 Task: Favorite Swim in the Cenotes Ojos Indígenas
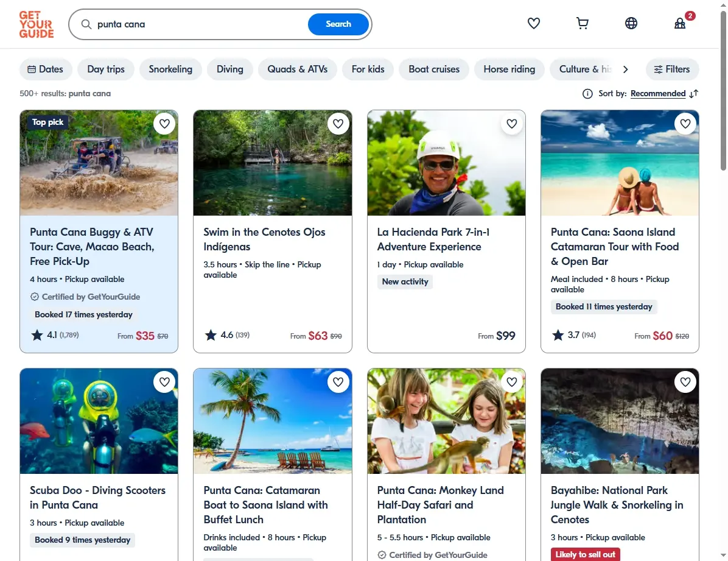(338, 124)
